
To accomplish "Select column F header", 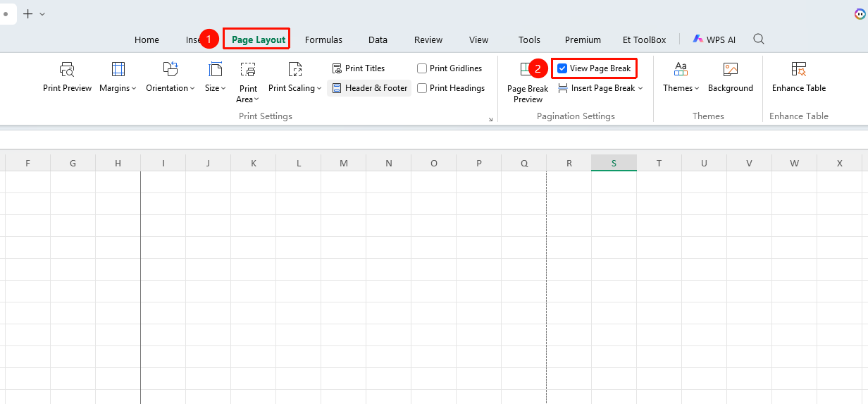I will 27,163.
